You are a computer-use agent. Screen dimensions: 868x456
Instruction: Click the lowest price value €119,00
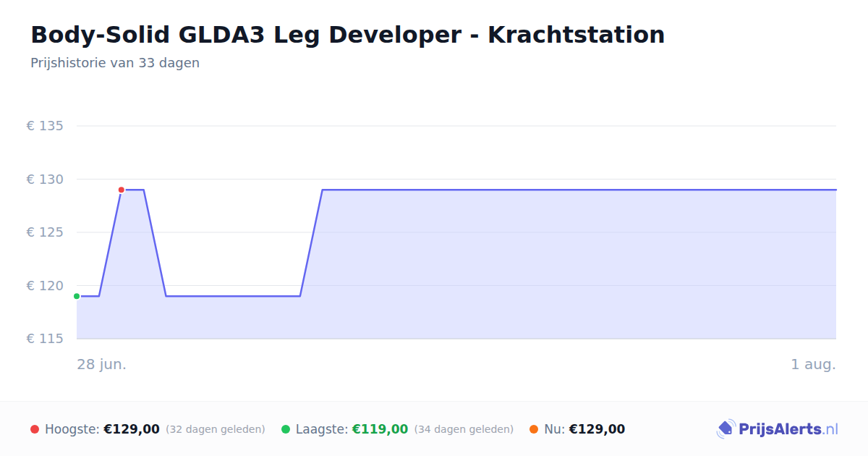(380, 429)
